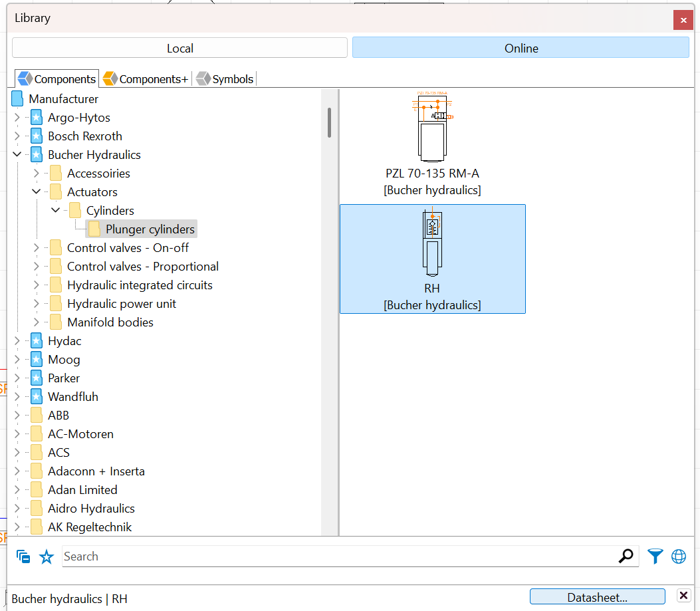The image size is (700, 611).
Task: Expand the Wandfluh manufacturer node
Action: (17, 397)
